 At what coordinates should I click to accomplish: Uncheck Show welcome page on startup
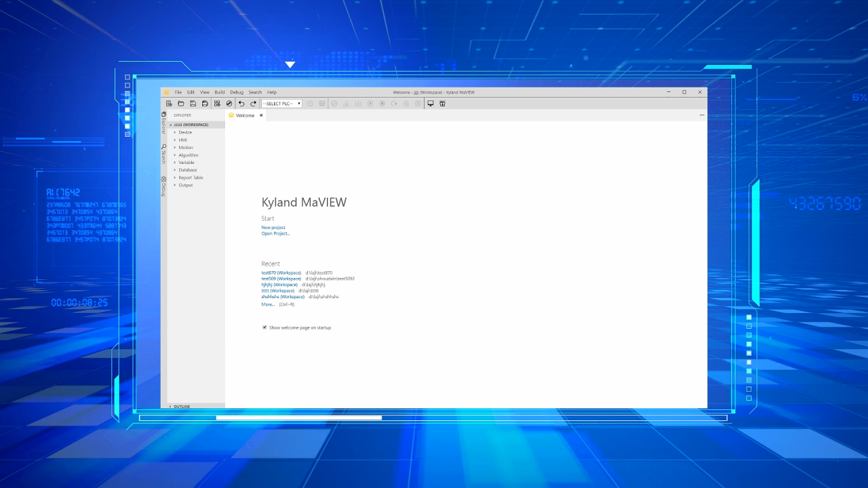[264, 327]
